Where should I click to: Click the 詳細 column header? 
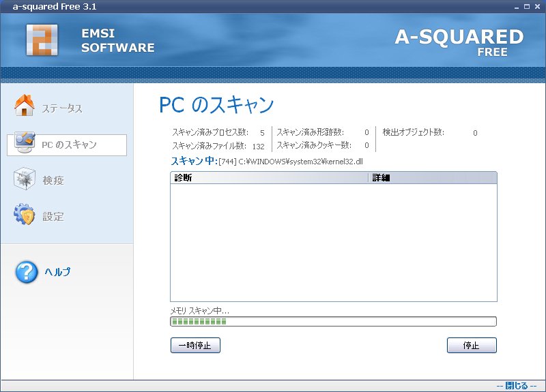[433, 178]
